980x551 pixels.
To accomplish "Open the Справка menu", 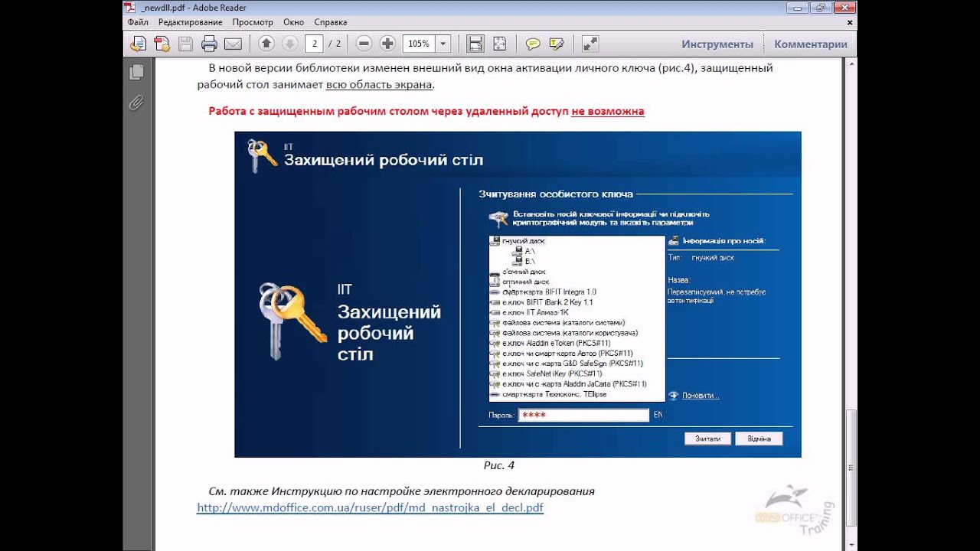I will point(330,22).
